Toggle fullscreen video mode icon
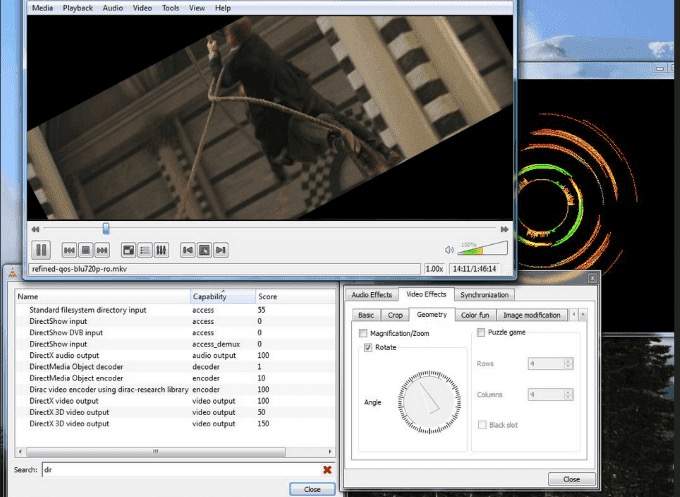680x497 pixels. 128,250
